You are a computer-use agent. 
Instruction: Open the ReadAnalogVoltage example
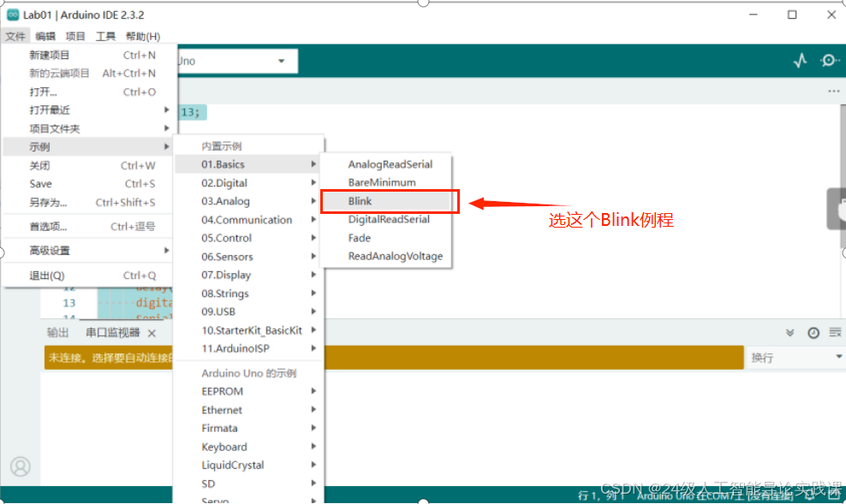[386, 256]
